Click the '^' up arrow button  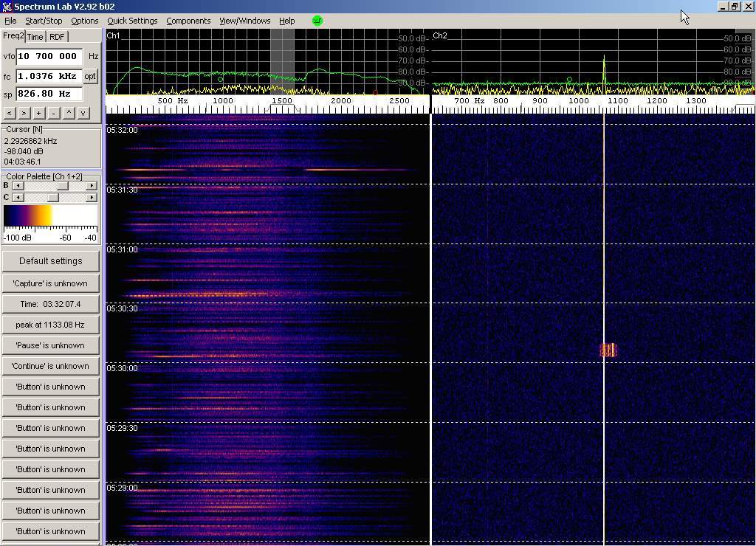click(69, 113)
